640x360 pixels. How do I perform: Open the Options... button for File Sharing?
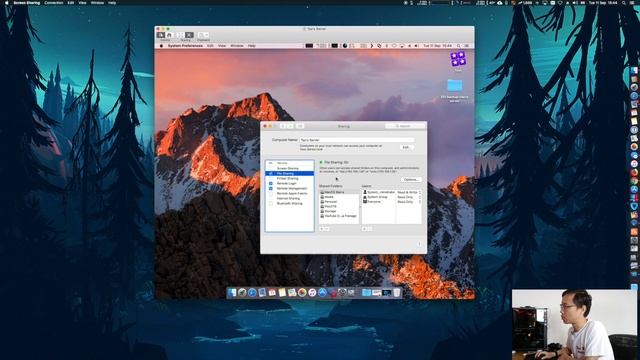coord(411,180)
